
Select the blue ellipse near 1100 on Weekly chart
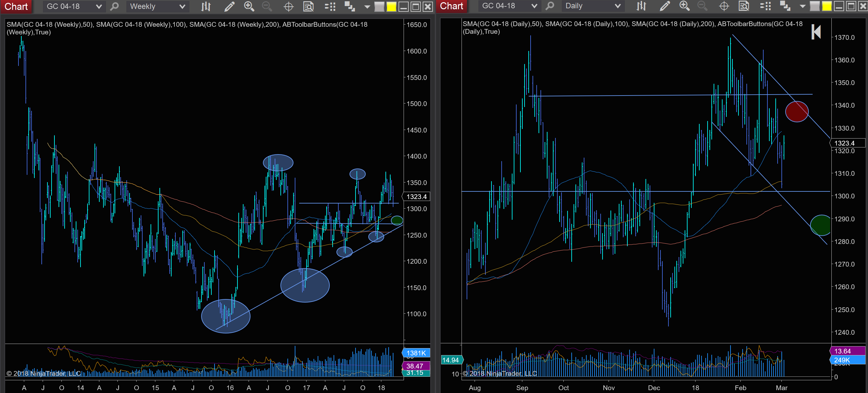pyautogui.click(x=226, y=316)
